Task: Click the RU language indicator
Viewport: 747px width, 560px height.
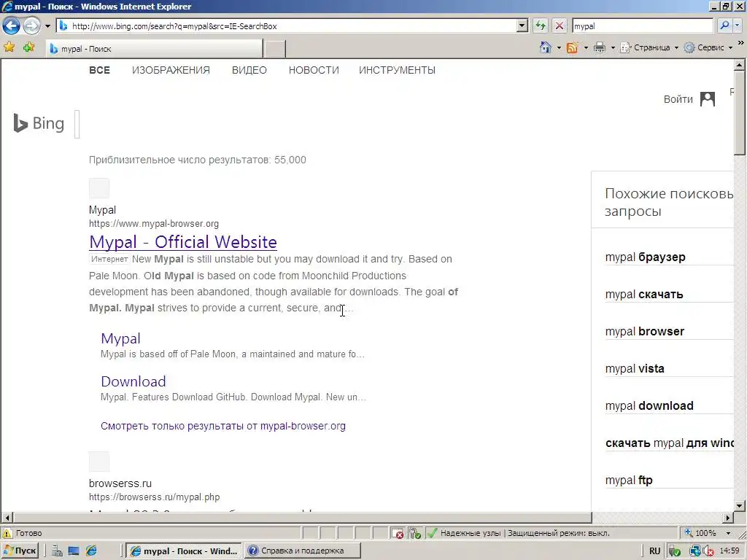Action: coord(654,551)
